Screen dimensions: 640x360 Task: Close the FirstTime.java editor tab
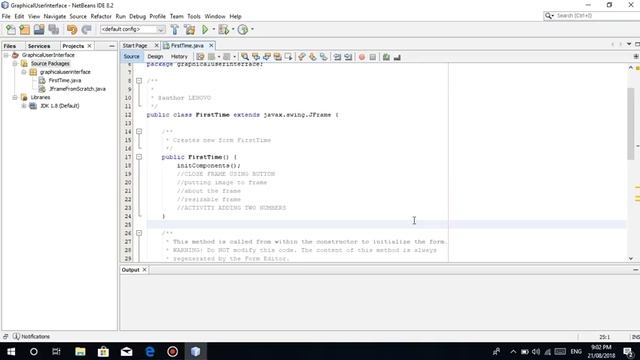(211, 46)
